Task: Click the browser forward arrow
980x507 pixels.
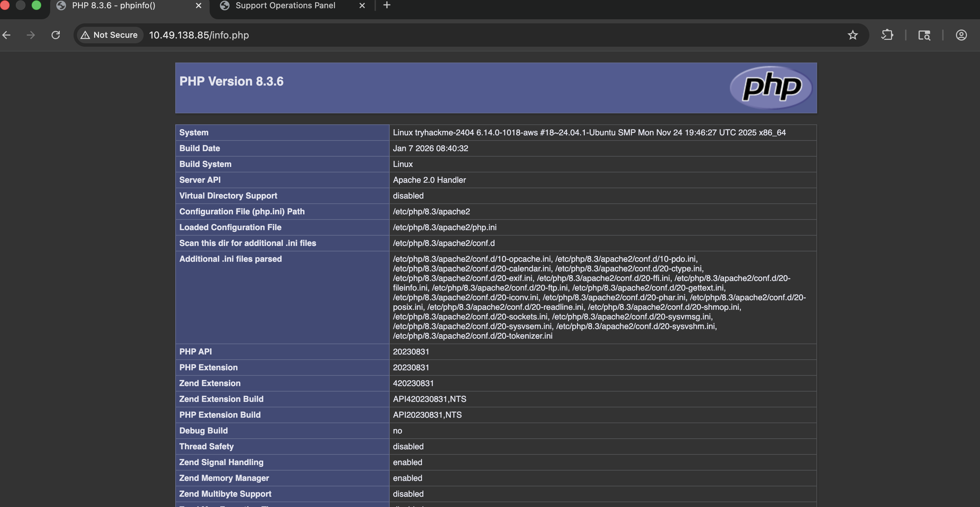Action: [x=31, y=35]
